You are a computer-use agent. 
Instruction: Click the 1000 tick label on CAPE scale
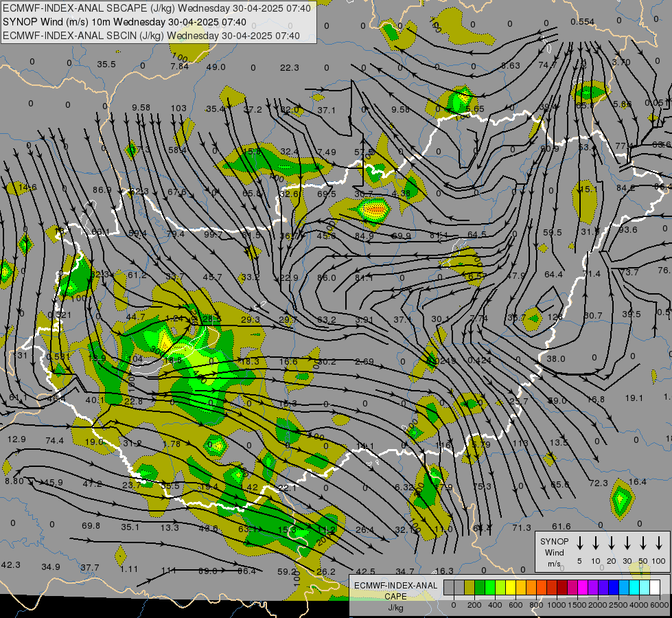coord(556,605)
